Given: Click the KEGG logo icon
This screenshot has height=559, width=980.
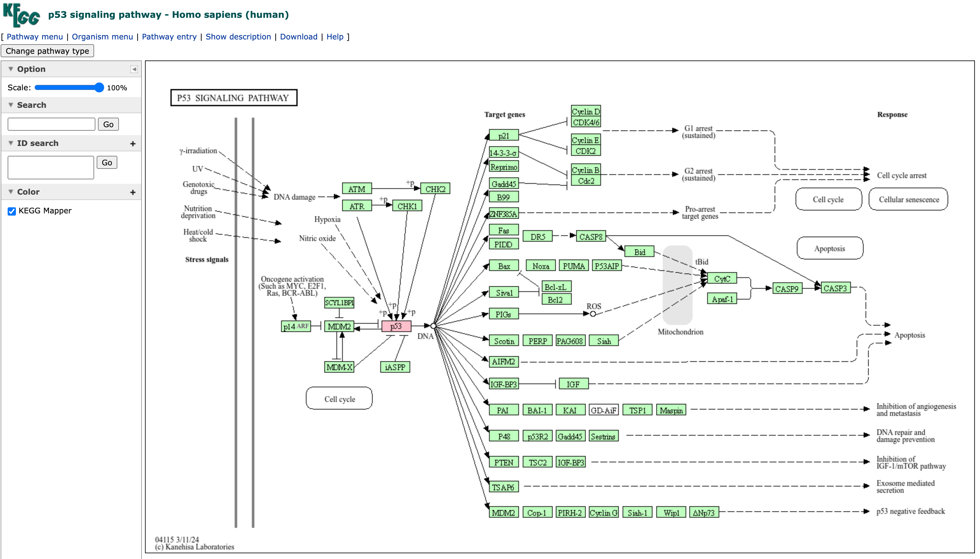Looking at the screenshot, I should pos(21,15).
